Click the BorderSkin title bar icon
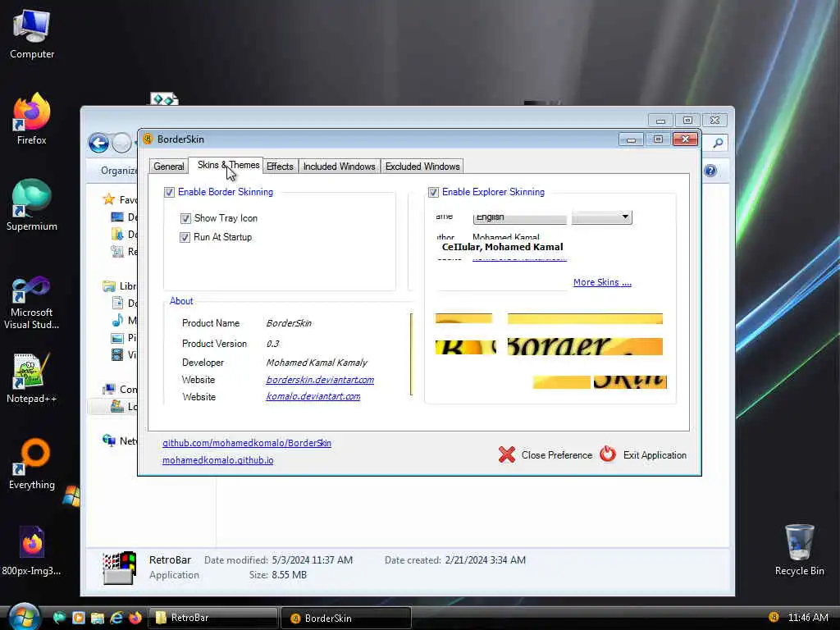This screenshot has width=840, height=630. point(148,139)
